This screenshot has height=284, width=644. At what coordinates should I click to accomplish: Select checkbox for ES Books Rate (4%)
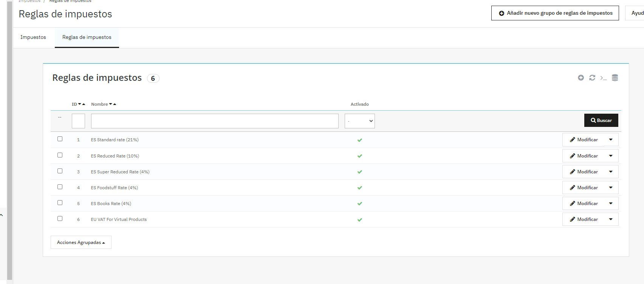(60, 203)
